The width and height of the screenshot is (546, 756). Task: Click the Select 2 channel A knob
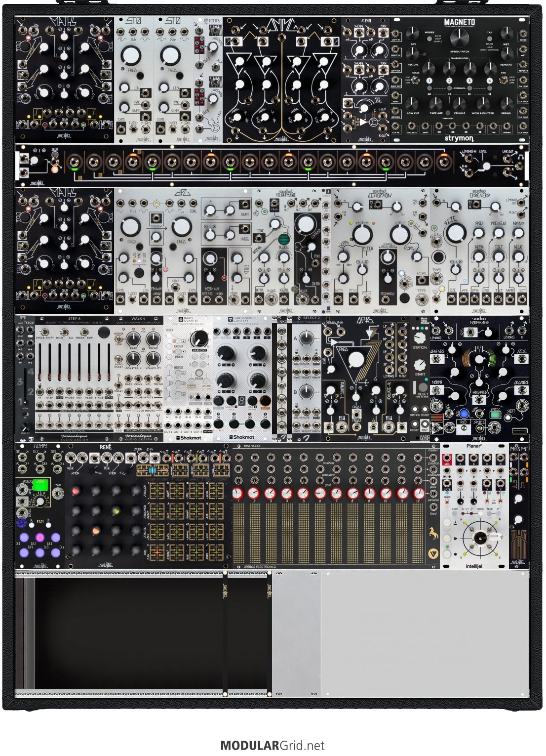coord(306,338)
